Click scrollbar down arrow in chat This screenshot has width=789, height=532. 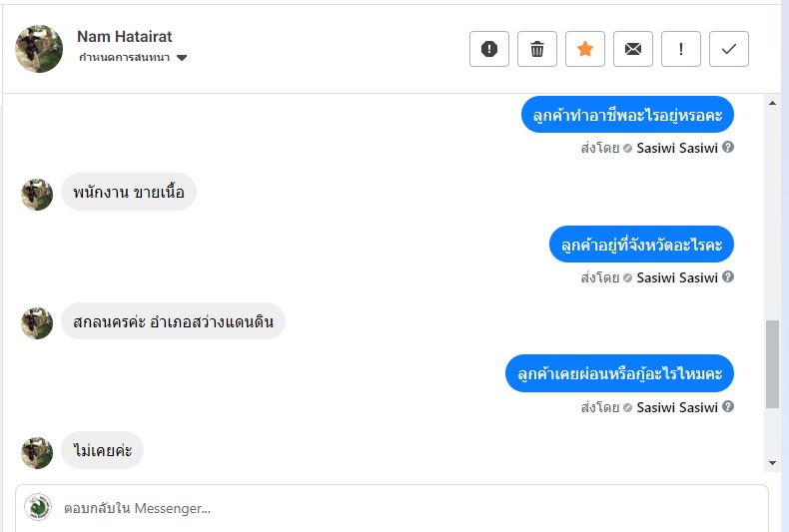(771, 463)
